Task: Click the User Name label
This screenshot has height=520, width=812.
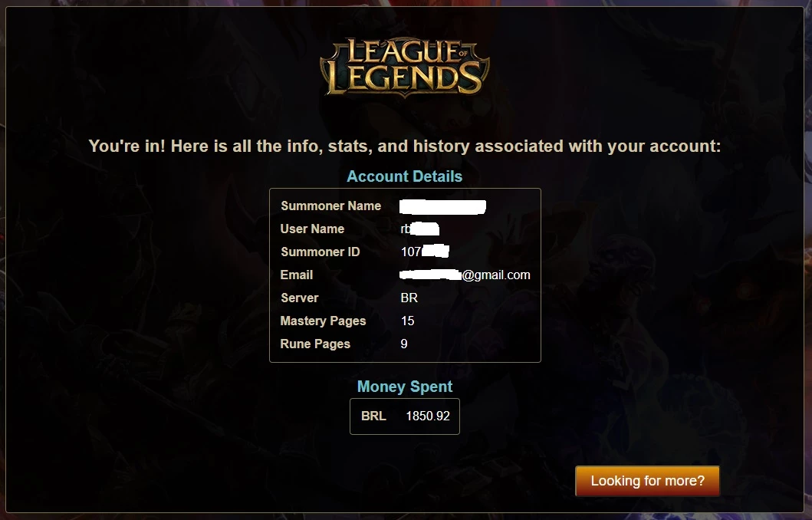Action: [312, 229]
